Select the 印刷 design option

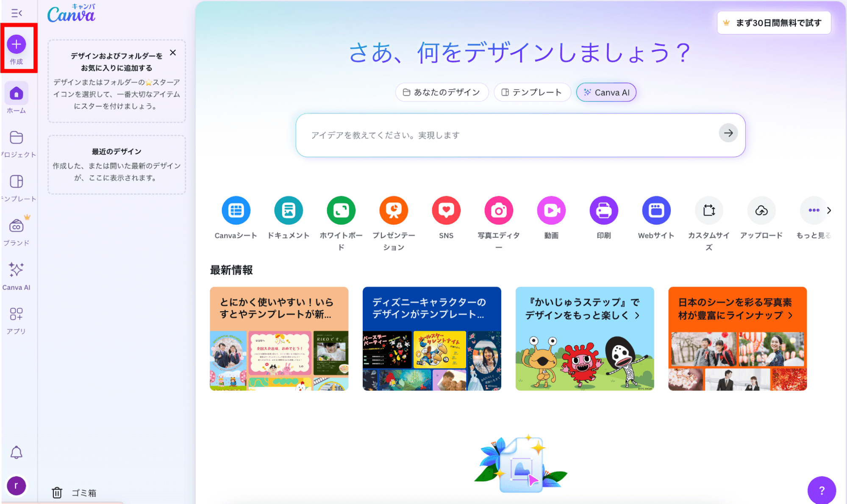click(x=603, y=210)
